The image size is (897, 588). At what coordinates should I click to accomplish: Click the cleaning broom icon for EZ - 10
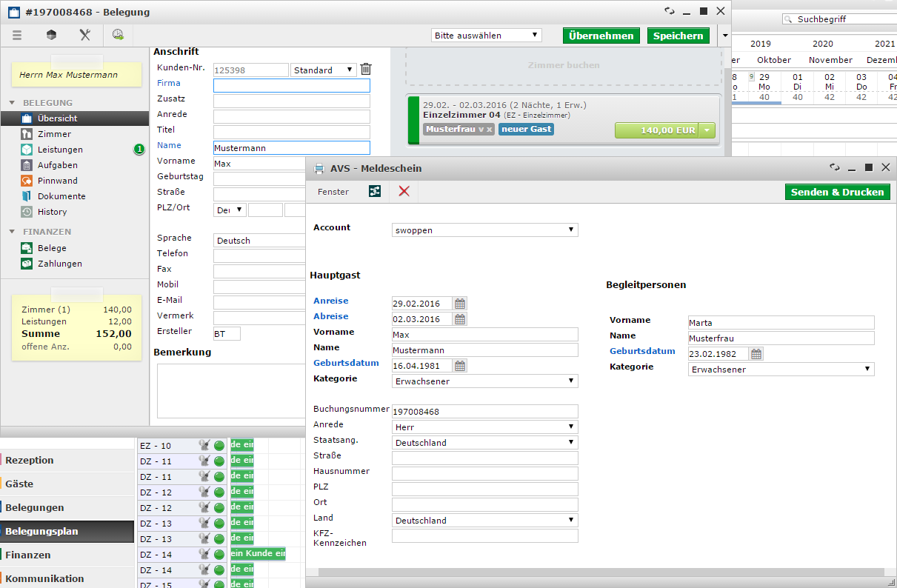[204, 445]
